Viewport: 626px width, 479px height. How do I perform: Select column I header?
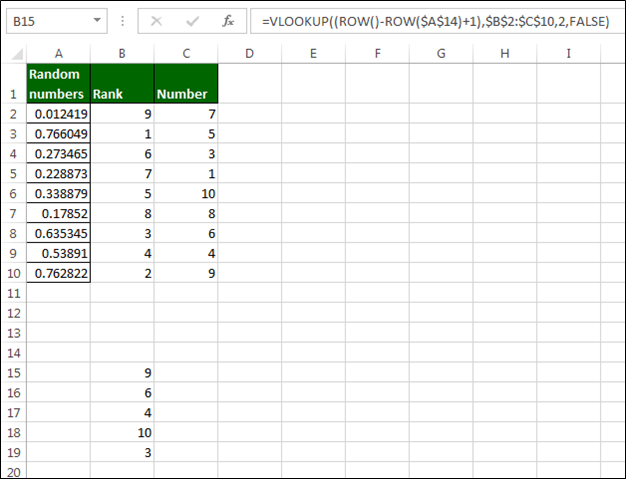569,53
